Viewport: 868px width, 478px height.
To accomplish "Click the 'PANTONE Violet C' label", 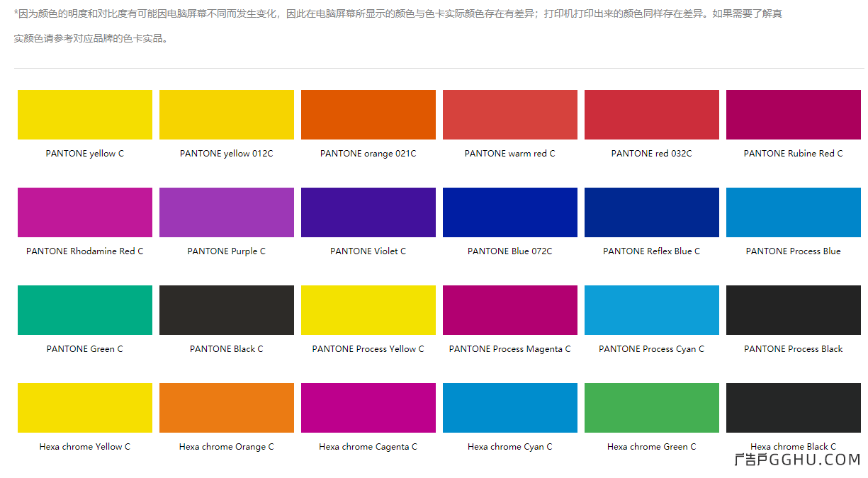I will coord(368,251).
